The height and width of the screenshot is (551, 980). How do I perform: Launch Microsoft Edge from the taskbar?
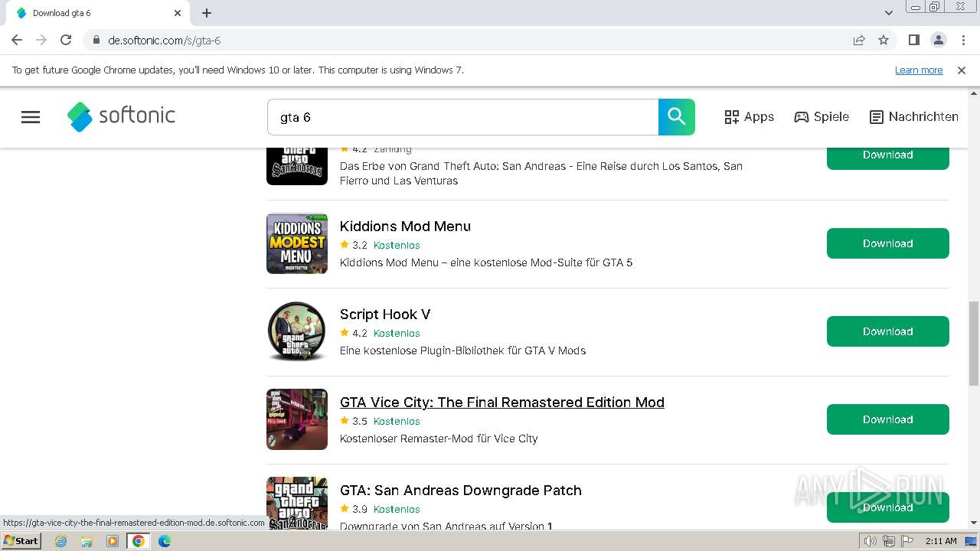pyautogui.click(x=165, y=541)
